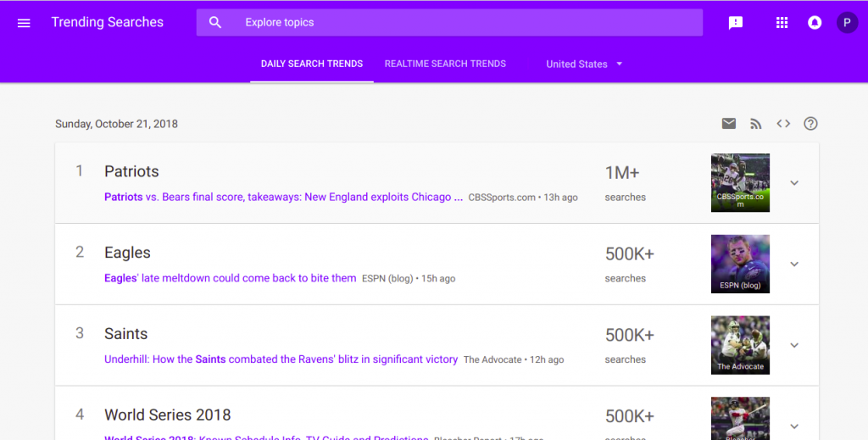Open the CBSSports.com thumbnail image
Viewport: 868px width, 440px height.
click(740, 182)
